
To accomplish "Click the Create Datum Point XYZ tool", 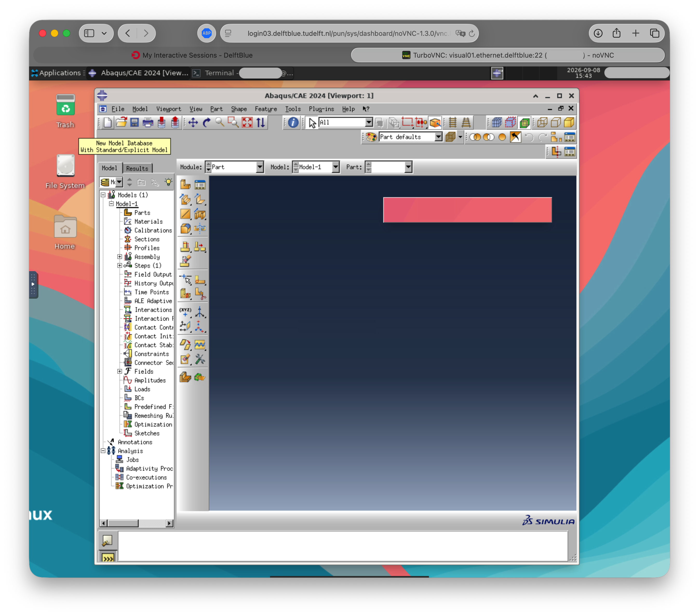I will pos(185,312).
